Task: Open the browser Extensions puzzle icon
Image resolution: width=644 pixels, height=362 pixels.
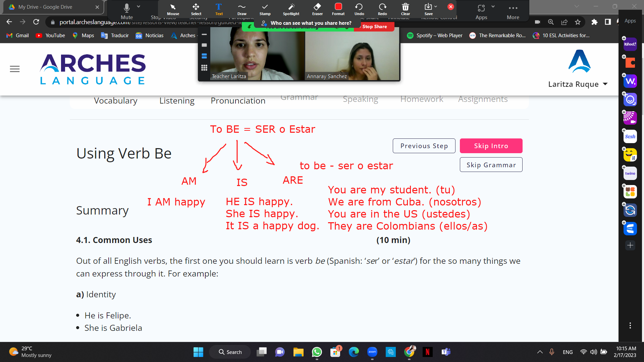Action: (x=594, y=22)
